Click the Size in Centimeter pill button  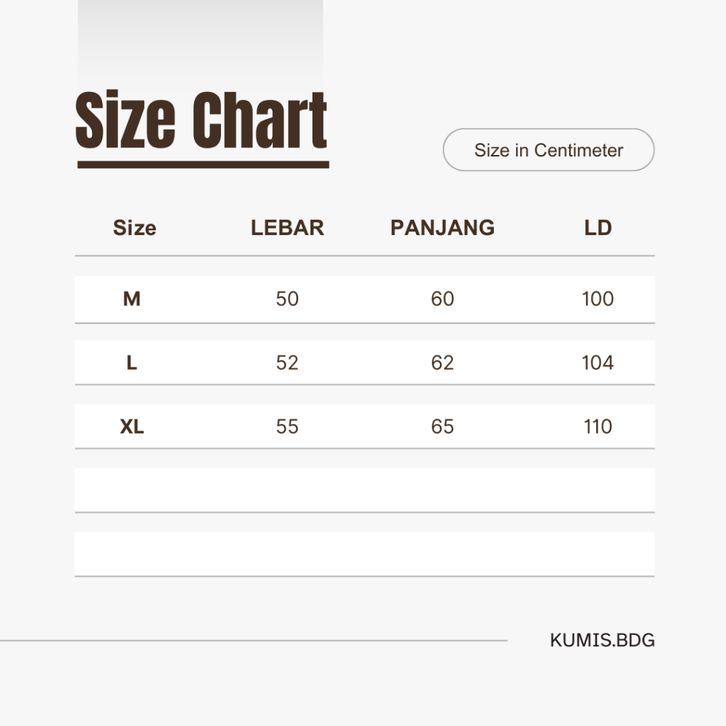pos(548,150)
